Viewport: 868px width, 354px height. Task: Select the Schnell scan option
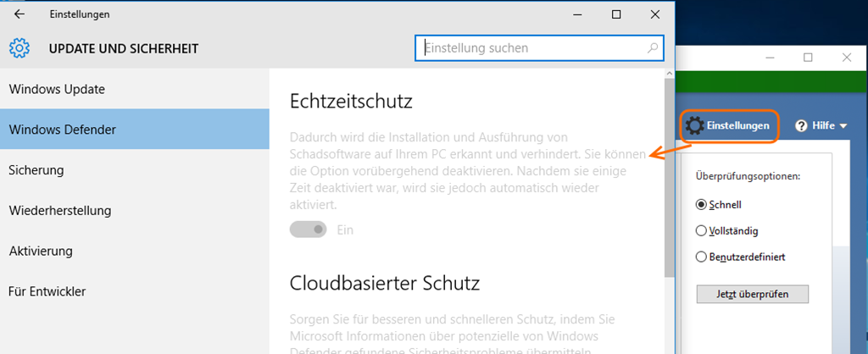(x=701, y=204)
